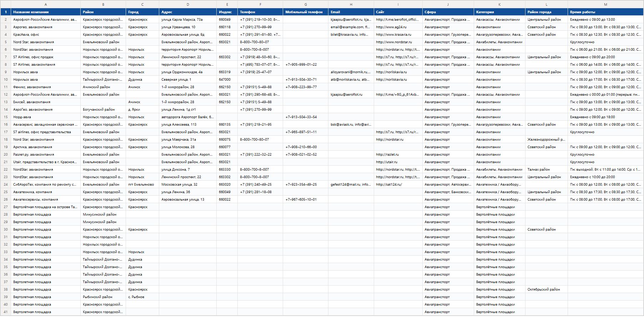Select the 'Ачинский район' cell

tap(103, 87)
